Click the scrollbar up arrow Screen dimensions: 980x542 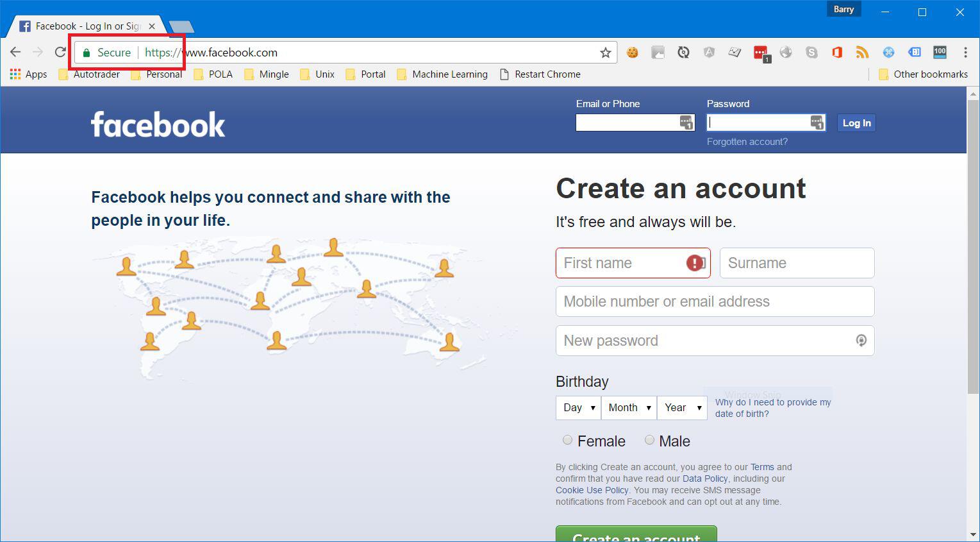pos(973,94)
